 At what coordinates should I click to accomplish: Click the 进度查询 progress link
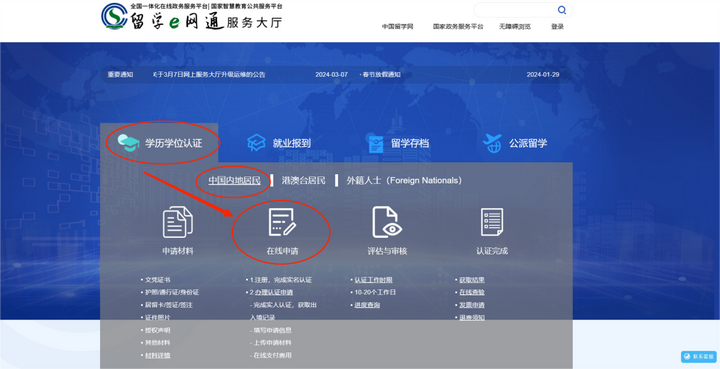(367, 305)
